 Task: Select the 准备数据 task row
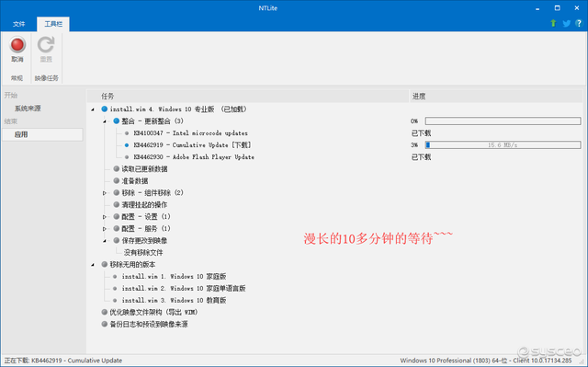[135, 181]
